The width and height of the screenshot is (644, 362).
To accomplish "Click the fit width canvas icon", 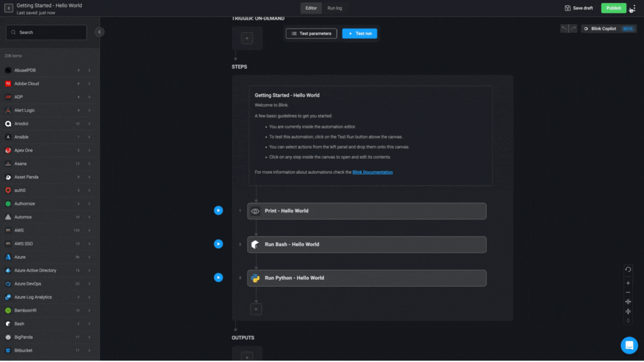I will (x=628, y=302).
